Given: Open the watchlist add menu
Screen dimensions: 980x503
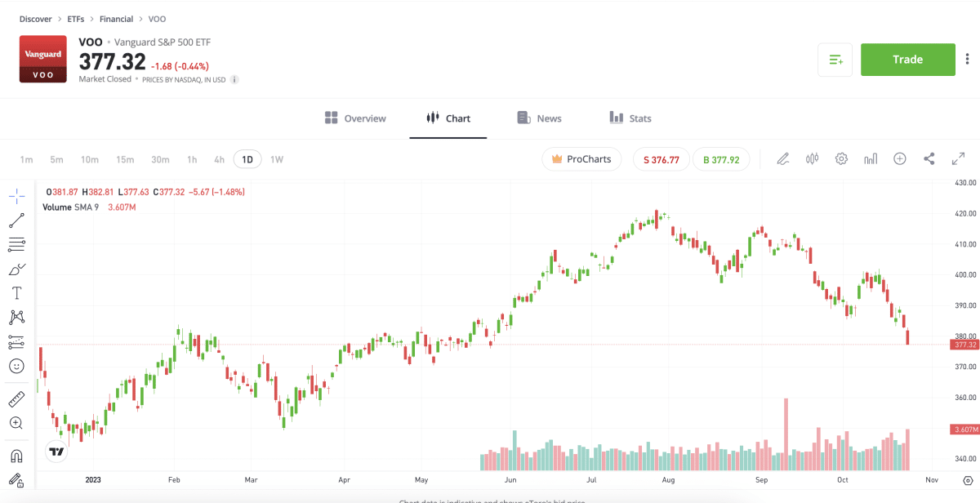Looking at the screenshot, I should [835, 60].
